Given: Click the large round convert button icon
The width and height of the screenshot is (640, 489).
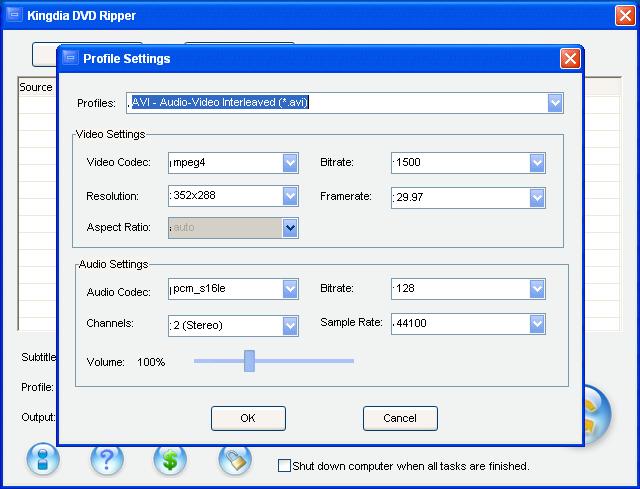Looking at the screenshot, I should pyautogui.click(x=598, y=414).
